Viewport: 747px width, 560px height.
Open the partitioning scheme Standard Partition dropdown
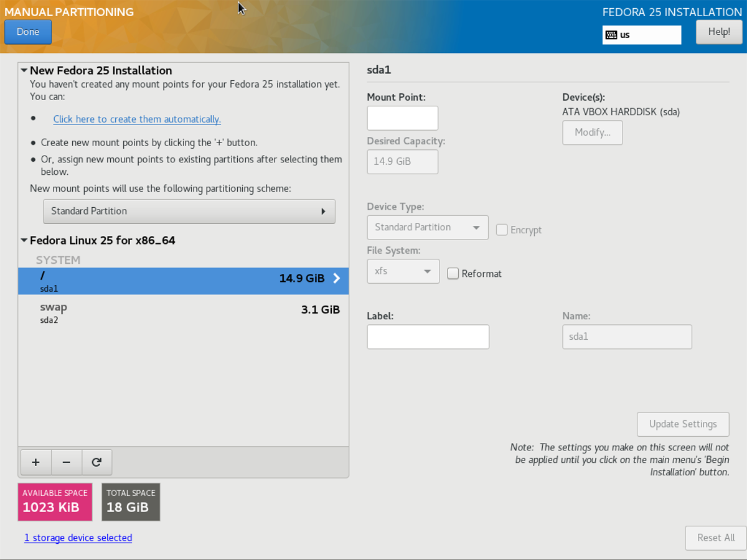tap(189, 211)
